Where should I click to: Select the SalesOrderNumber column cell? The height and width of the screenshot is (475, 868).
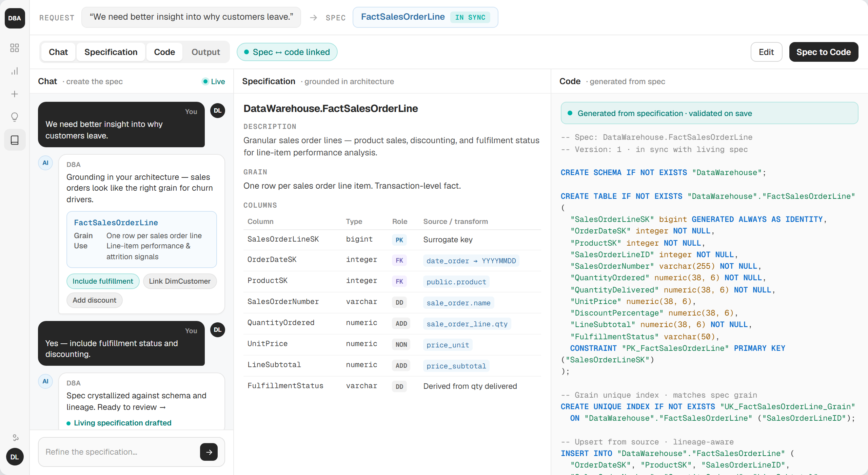[283, 302]
